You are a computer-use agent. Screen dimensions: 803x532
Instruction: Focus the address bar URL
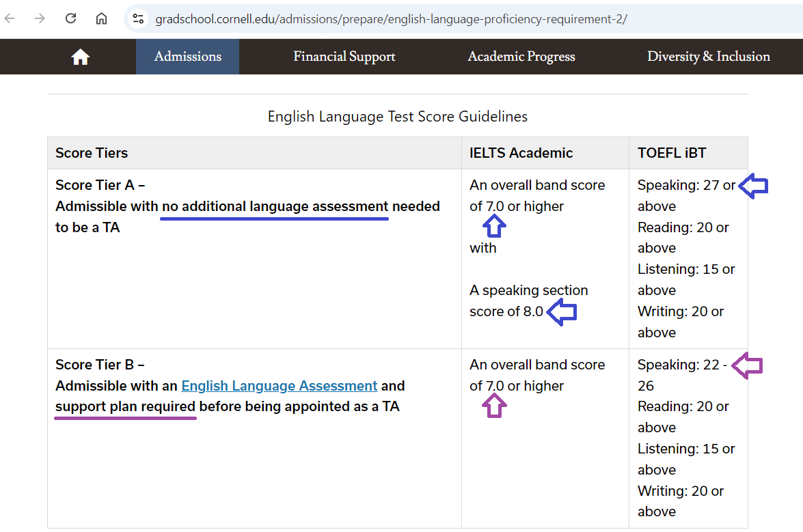coord(392,19)
